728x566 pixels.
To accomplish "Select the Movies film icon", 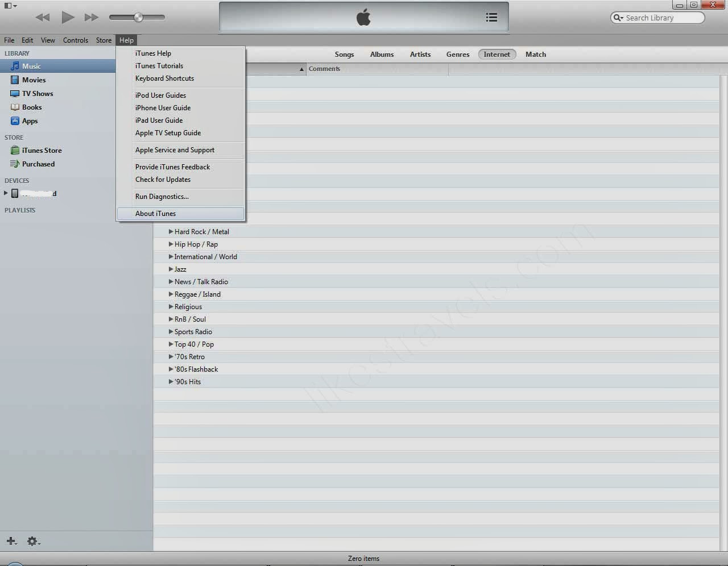I will [15, 80].
